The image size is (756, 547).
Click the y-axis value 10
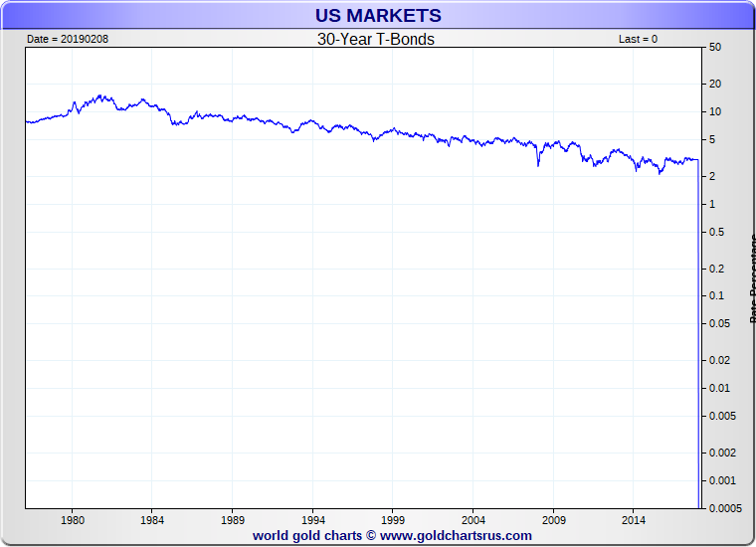[x=715, y=111]
